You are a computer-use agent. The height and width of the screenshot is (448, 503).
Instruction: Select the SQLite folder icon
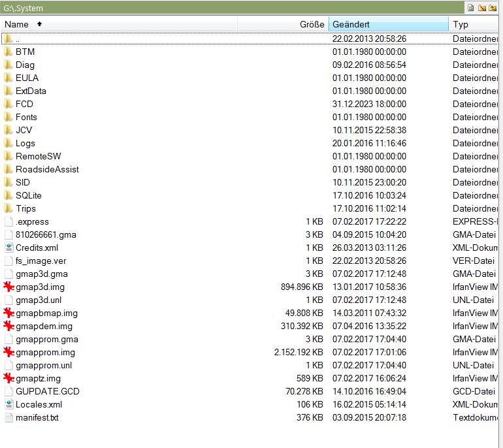[8, 195]
